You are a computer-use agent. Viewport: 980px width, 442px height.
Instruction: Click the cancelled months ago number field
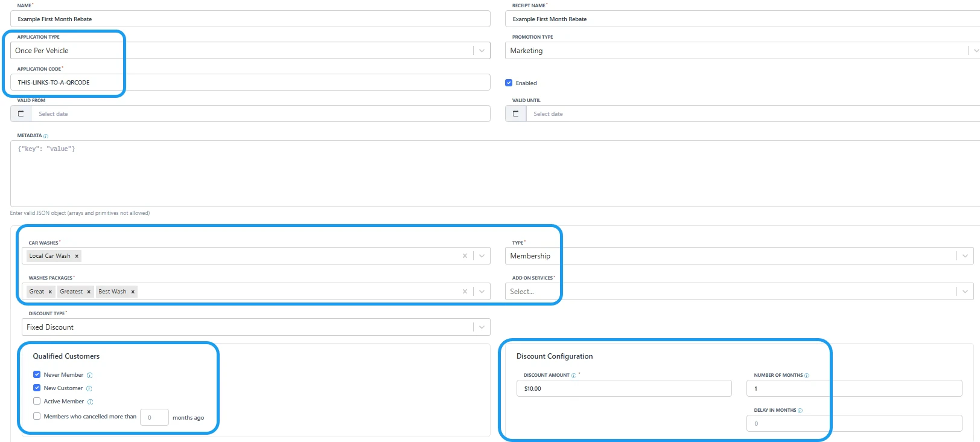tap(154, 417)
